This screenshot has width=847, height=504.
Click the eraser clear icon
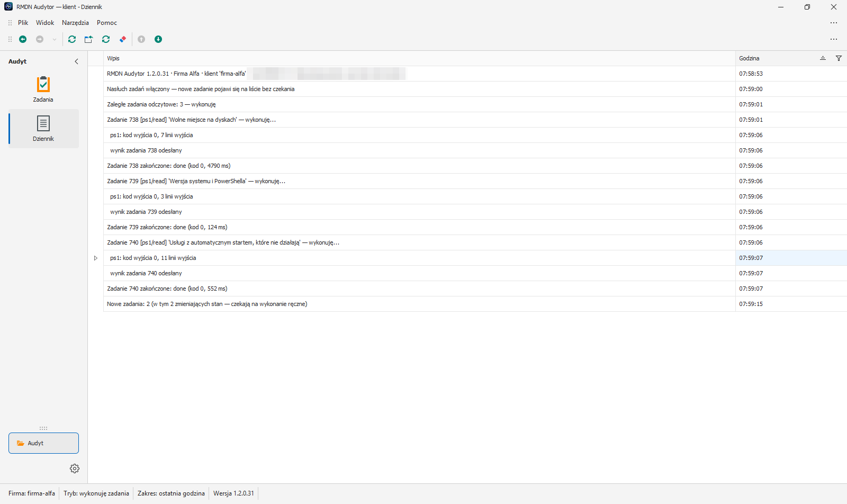123,39
